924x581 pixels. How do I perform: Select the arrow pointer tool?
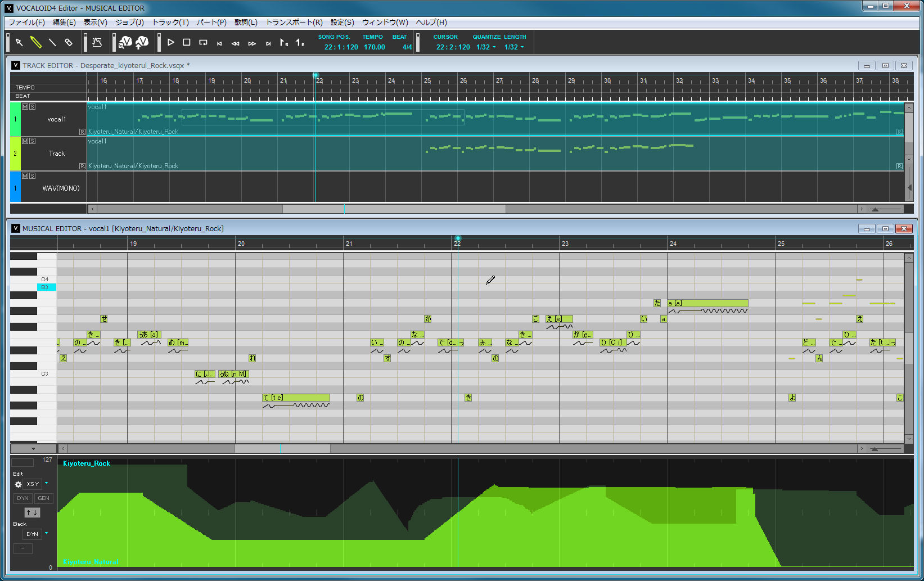(19, 42)
